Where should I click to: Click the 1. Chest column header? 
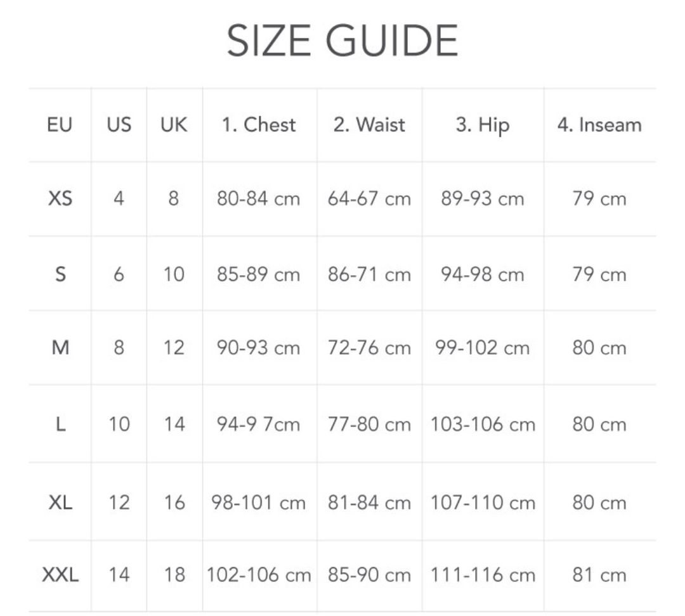click(259, 125)
